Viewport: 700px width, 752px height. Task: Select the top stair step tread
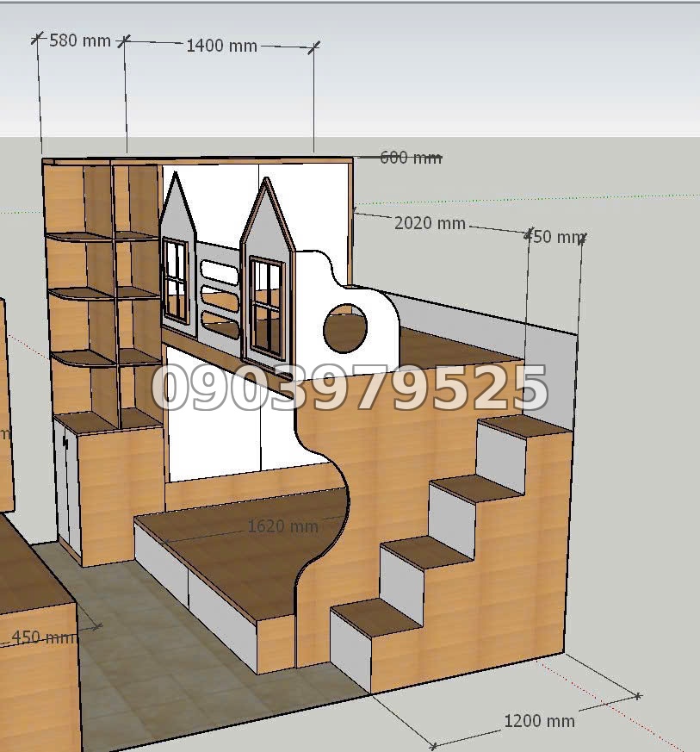[x=524, y=426]
